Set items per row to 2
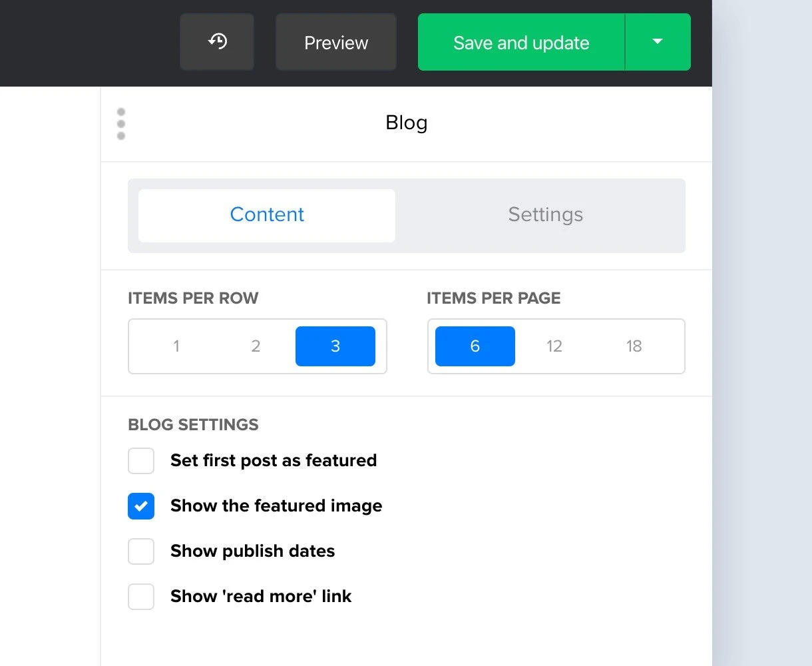812x666 pixels. tap(256, 346)
